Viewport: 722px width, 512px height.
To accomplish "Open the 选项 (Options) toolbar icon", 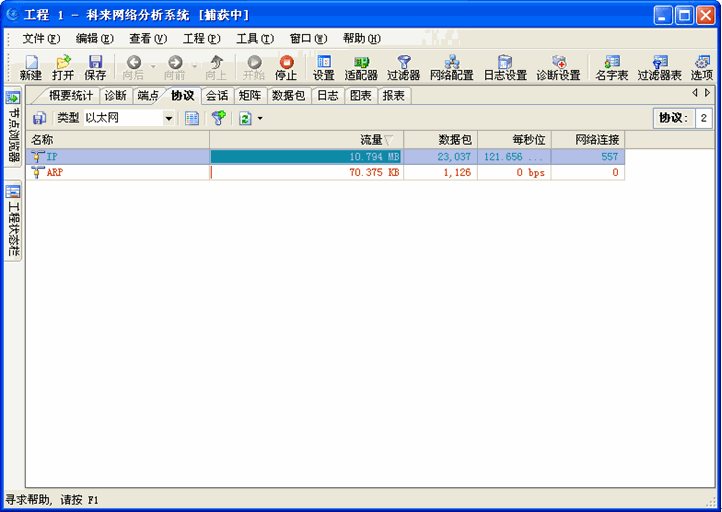I will point(702,62).
